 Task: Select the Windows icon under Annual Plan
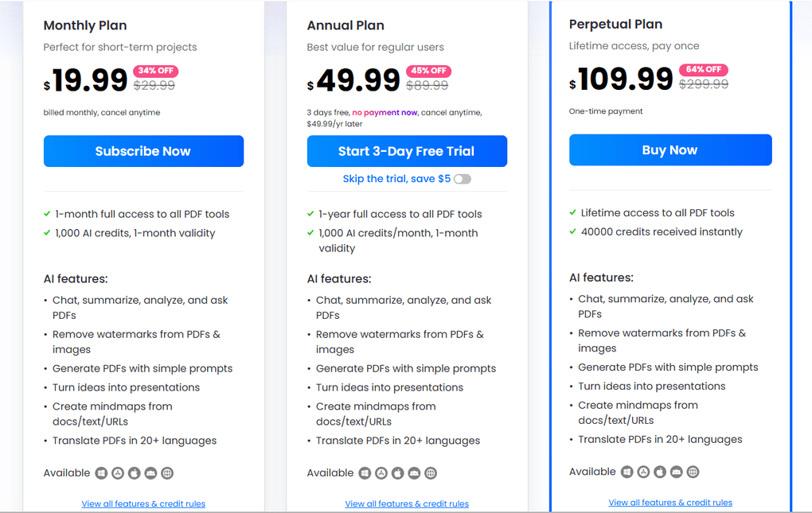coord(365,472)
